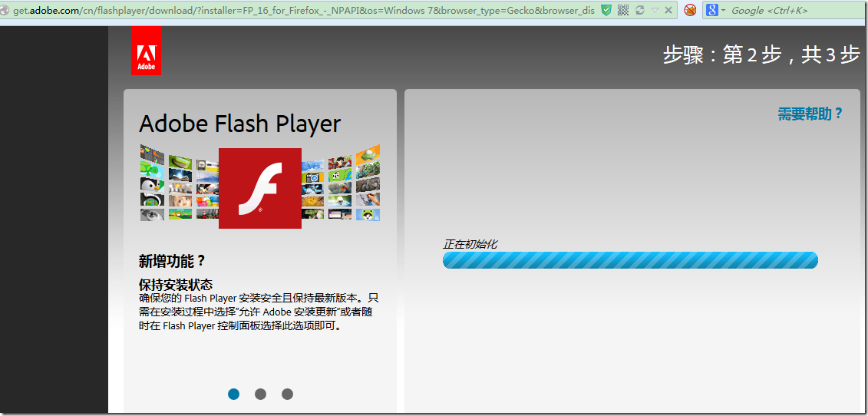Stop loading with the X icon

[x=668, y=10]
